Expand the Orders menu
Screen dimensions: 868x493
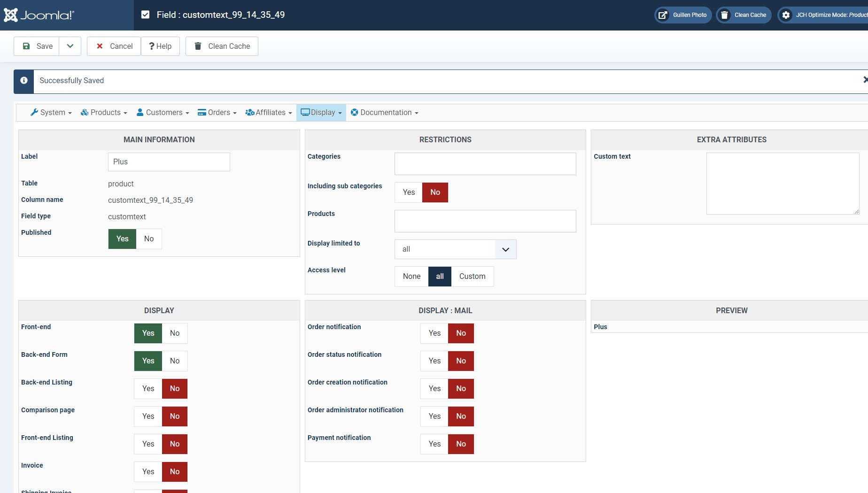[x=217, y=113]
